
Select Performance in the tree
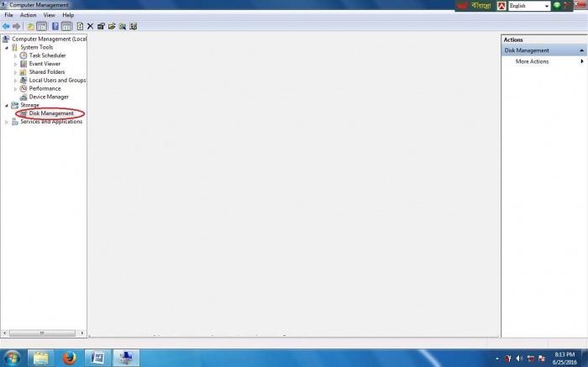pos(45,88)
